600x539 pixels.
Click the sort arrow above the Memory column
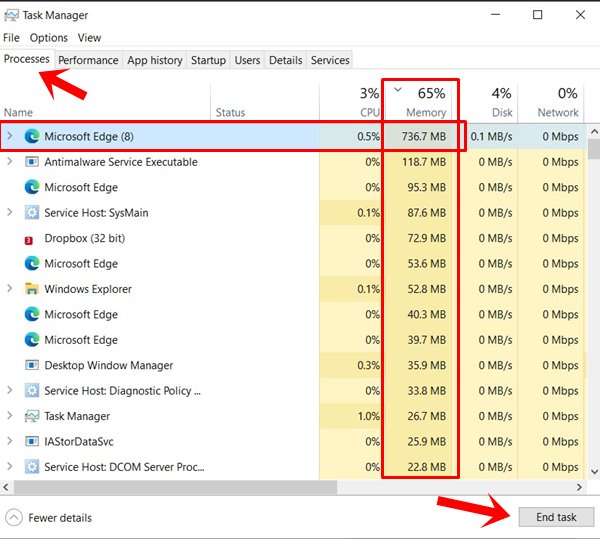click(x=398, y=90)
